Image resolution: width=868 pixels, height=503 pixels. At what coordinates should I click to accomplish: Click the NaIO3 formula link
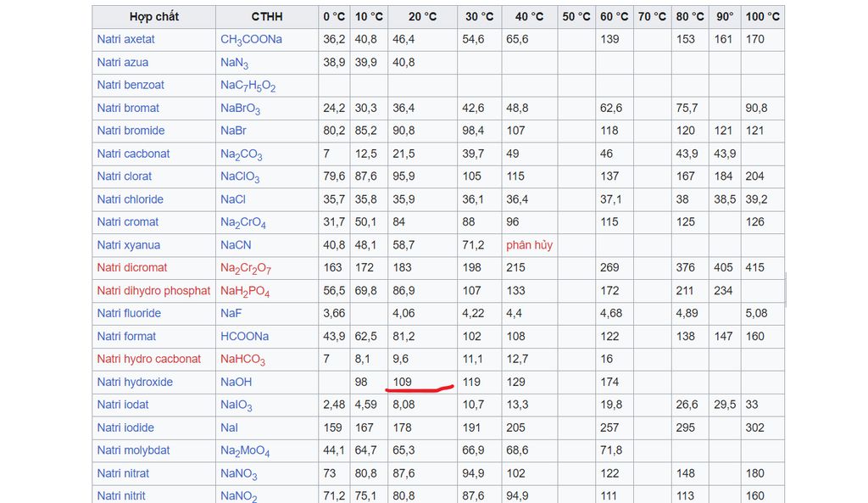click(x=236, y=406)
